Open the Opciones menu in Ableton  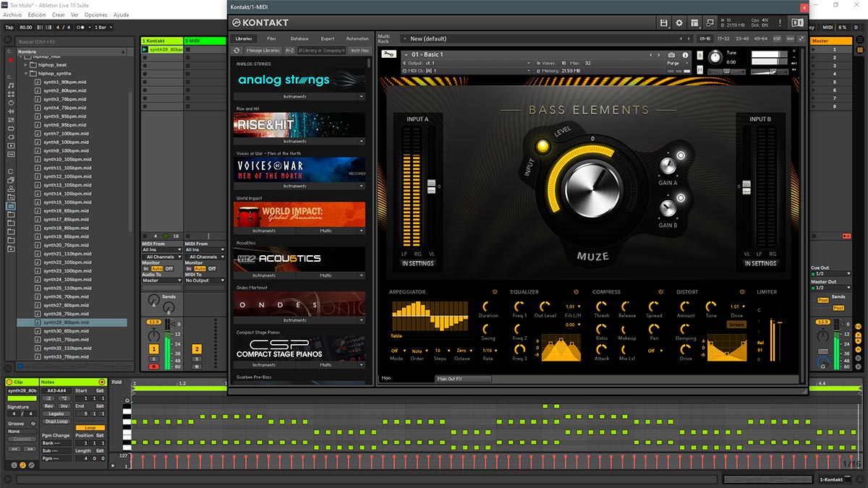click(x=95, y=14)
